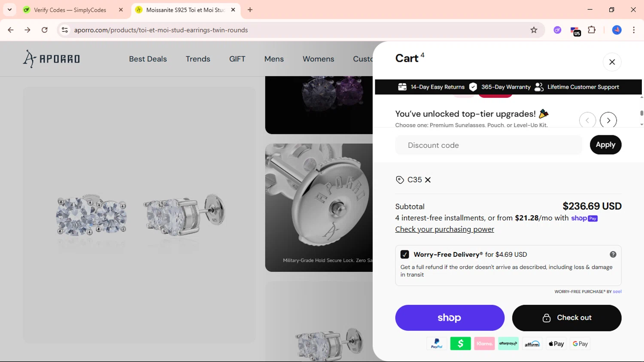Click the main twin-rounds earrings image
Viewport: 644px width, 362px height.
139,215
